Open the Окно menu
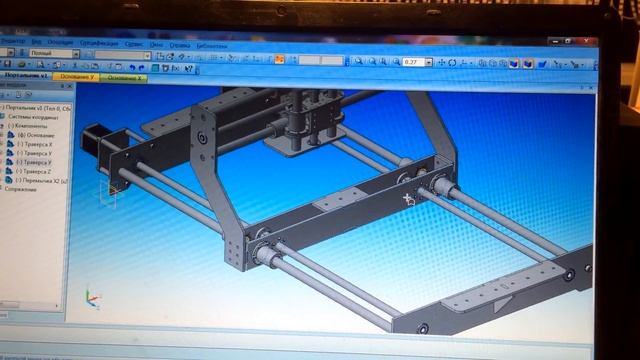 pyautogui.click(x=156, y=45)
